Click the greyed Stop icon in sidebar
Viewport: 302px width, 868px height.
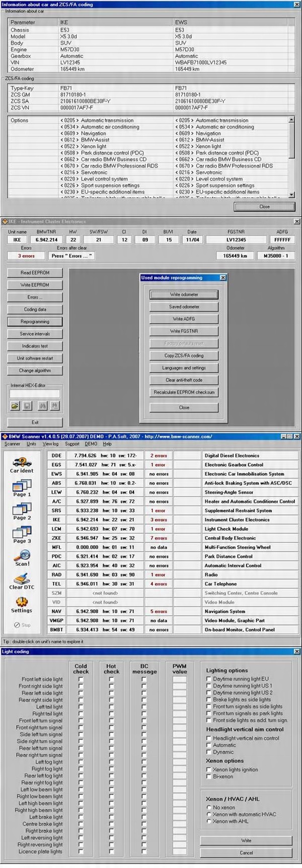pos(22,625)
